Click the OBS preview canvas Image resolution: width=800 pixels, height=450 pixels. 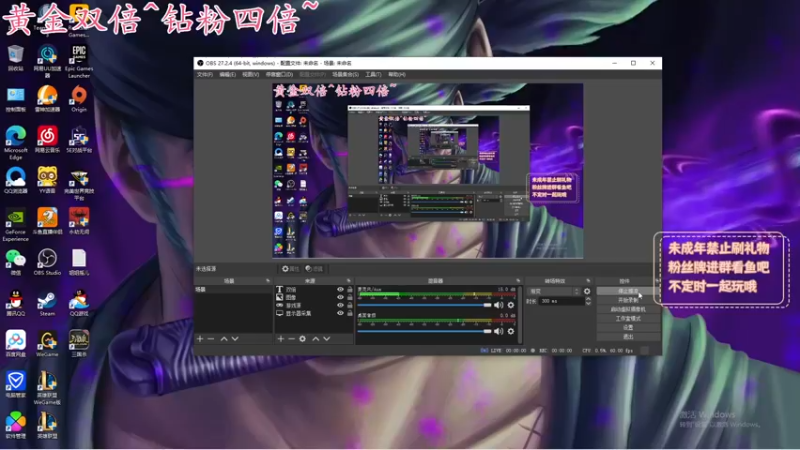428,171
